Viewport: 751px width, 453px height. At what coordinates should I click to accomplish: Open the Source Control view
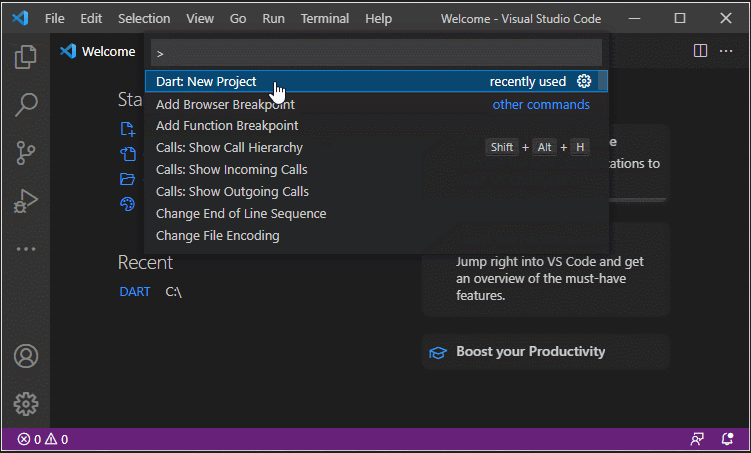tap(26, 153)
